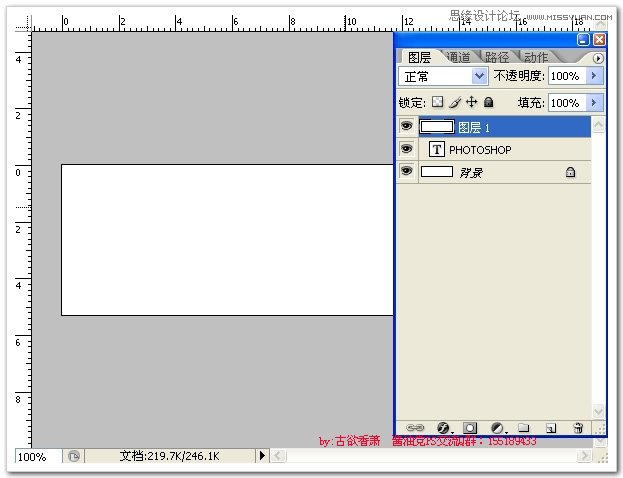Click the zoom 100% field
623x478 pixels.
point(39,457)
